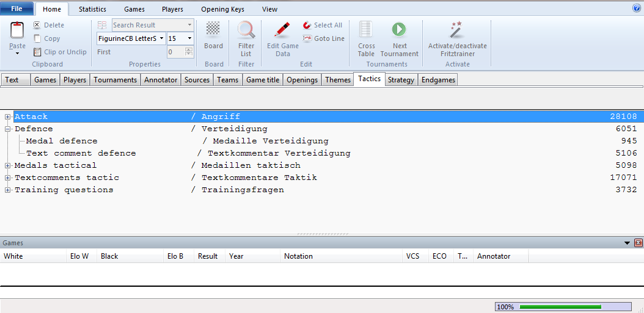
Task: Click Activate/deactivate Fritztrainer wand icon
Action: point(457,30)
